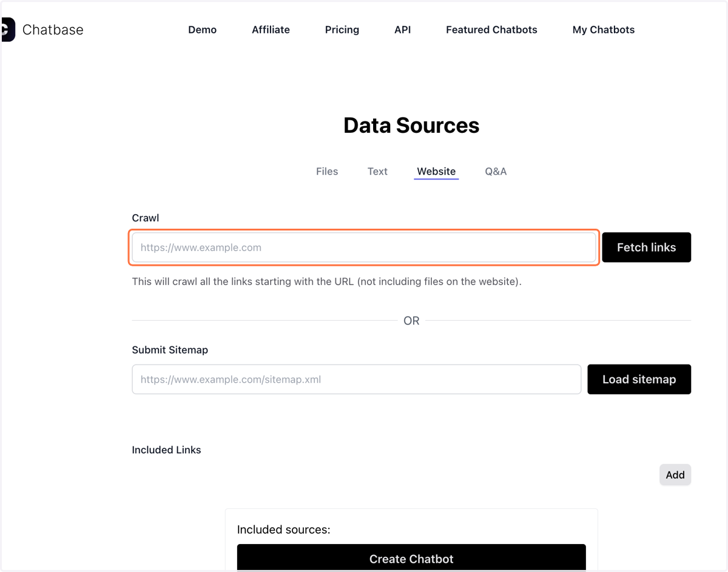Open the Demo menu item
The image size is (728, 572).
(202, 30)
